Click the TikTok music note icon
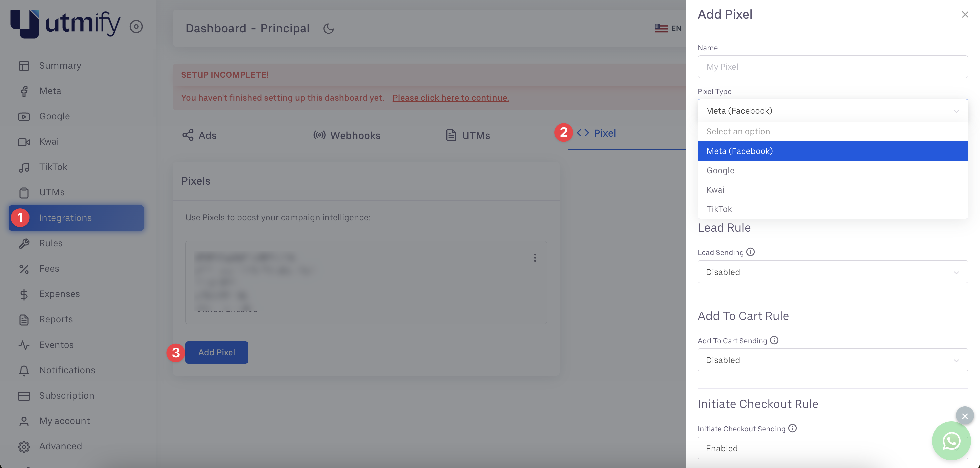Viewport: 980px width, 468px height. (x=24, y=167)
